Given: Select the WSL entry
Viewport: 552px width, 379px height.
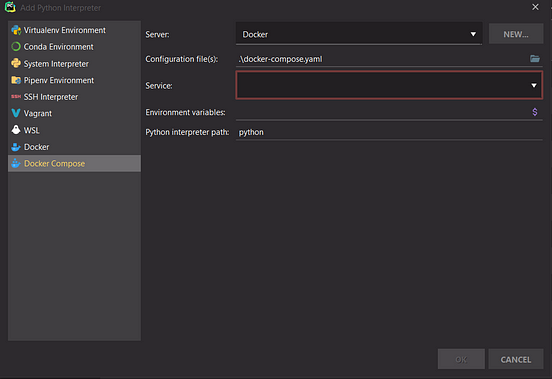Looking at the screenshot, I should coord(74,130).
